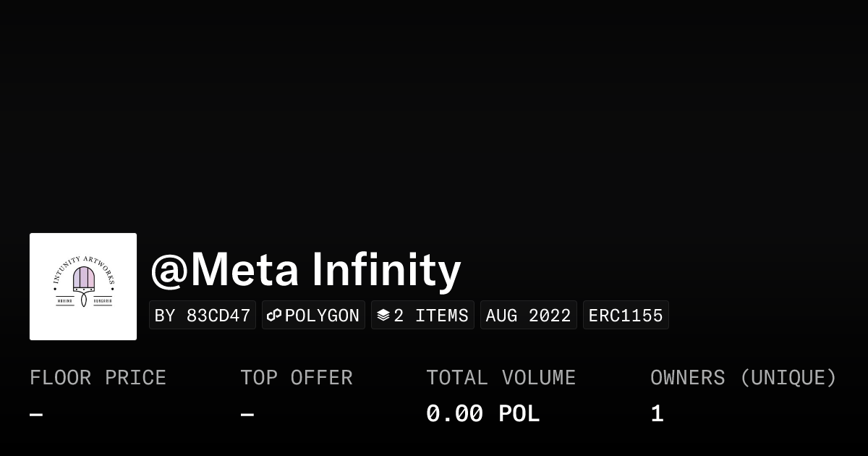Click the dash value under Top Offer
This screenshot has height=456, width=868.
point(247,415)
